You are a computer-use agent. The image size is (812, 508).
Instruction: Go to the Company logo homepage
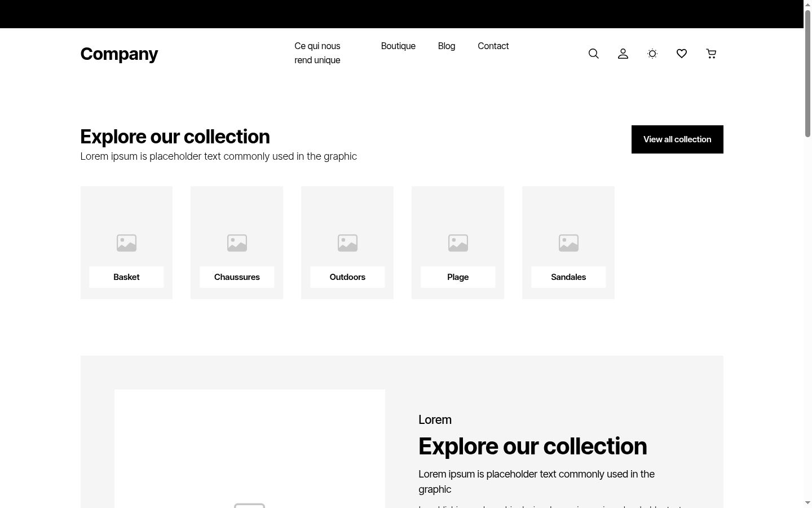119,54
